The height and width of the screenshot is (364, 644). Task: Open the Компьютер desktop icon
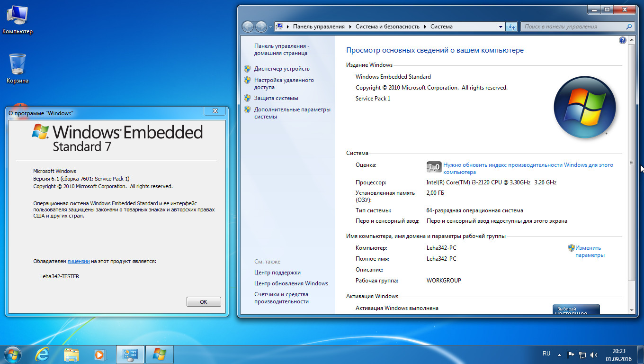18,19
